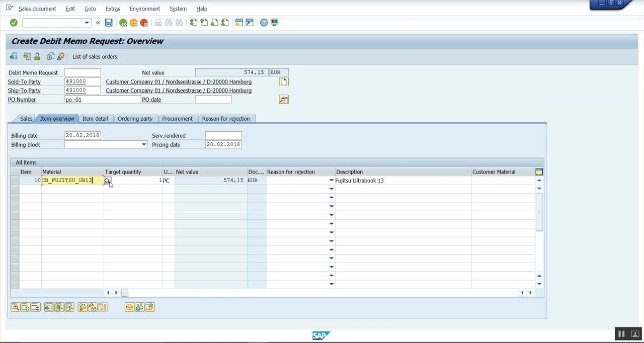
Task: Click the table horizontal scroll right arrow
Action: pyautogui.click(x=530, y=293)
